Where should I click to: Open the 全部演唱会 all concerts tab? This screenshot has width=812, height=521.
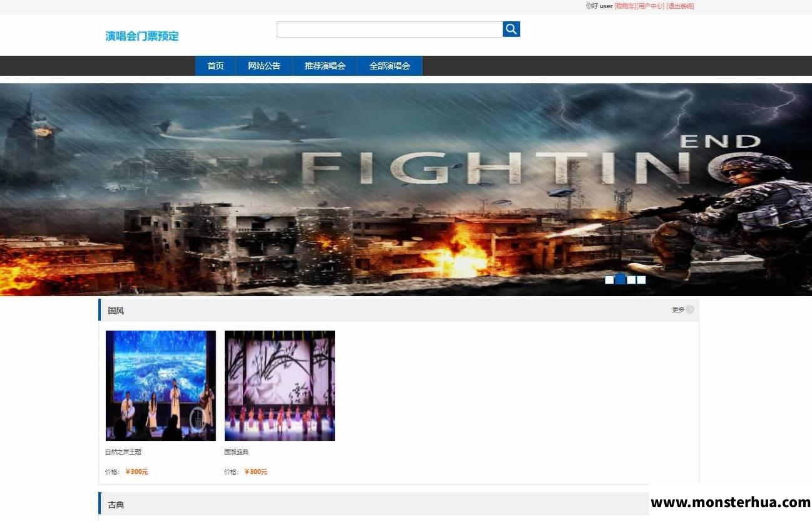point(389,66)
